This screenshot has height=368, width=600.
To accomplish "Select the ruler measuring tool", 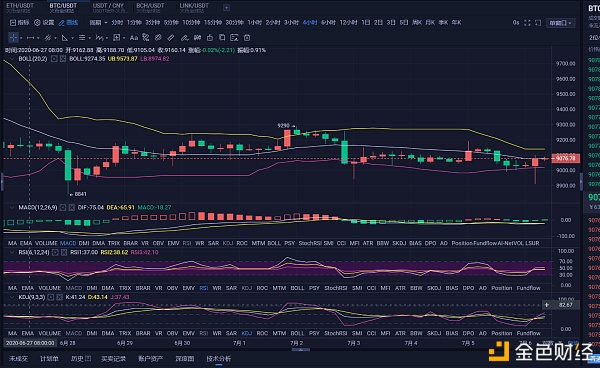I will (171, 37).
